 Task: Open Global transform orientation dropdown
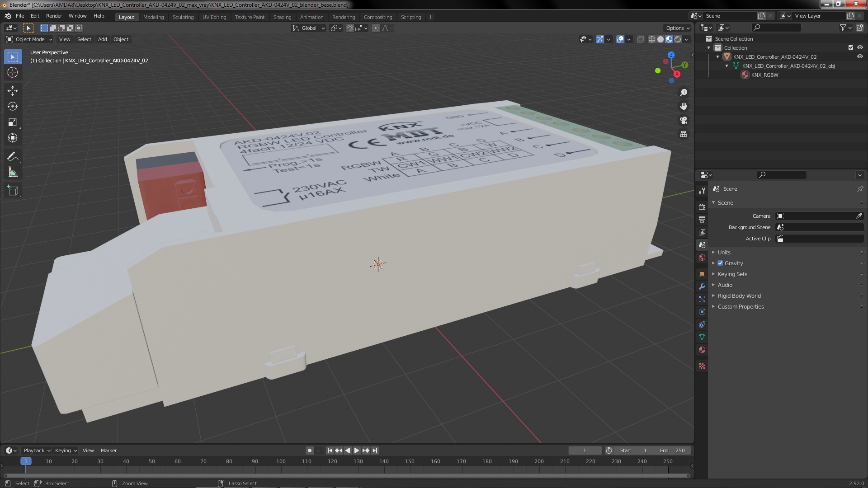pyautogui.click(x=309, y=28)
